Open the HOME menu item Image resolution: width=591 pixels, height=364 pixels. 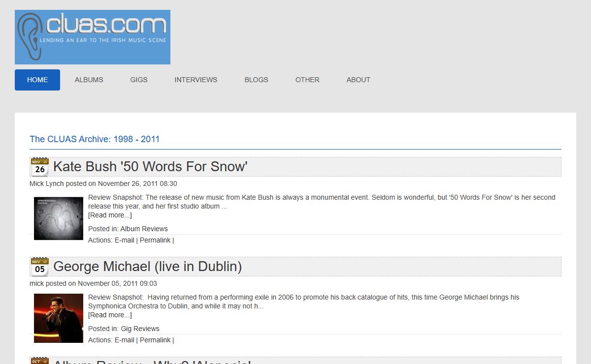tap(37, 80)
